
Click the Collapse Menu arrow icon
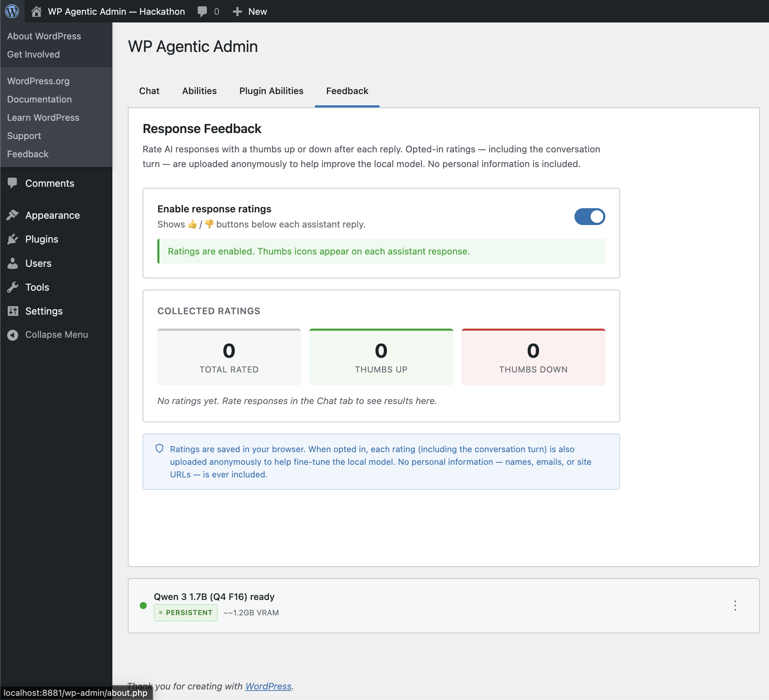pos(13,335)
